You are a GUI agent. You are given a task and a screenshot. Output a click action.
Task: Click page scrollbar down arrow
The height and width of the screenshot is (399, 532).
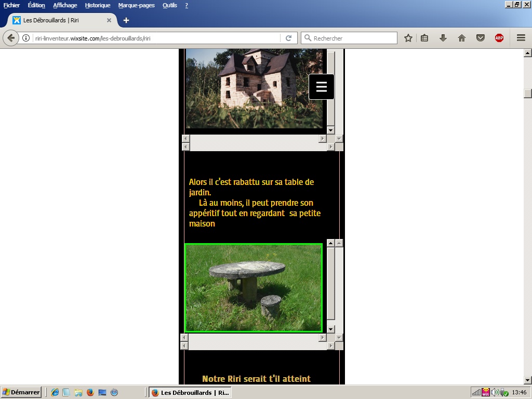coord(528,380)
